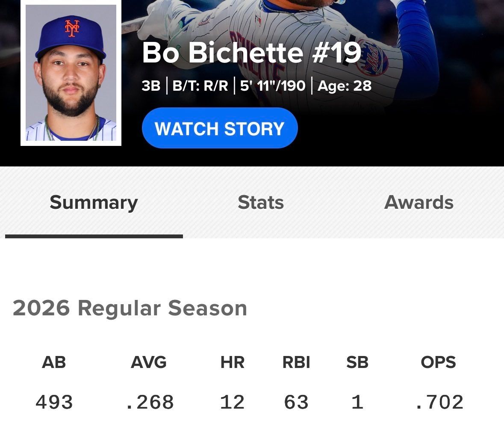The height and width of the screenshot is (436, 504).
Task: Tap the player headshot photo
Action: click(71, 73)
